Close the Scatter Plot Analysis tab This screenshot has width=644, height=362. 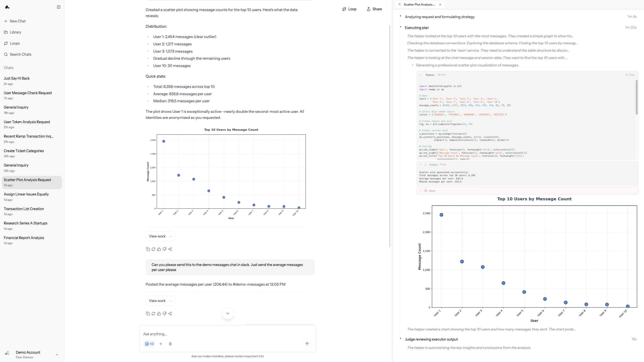tap(440, 5)
